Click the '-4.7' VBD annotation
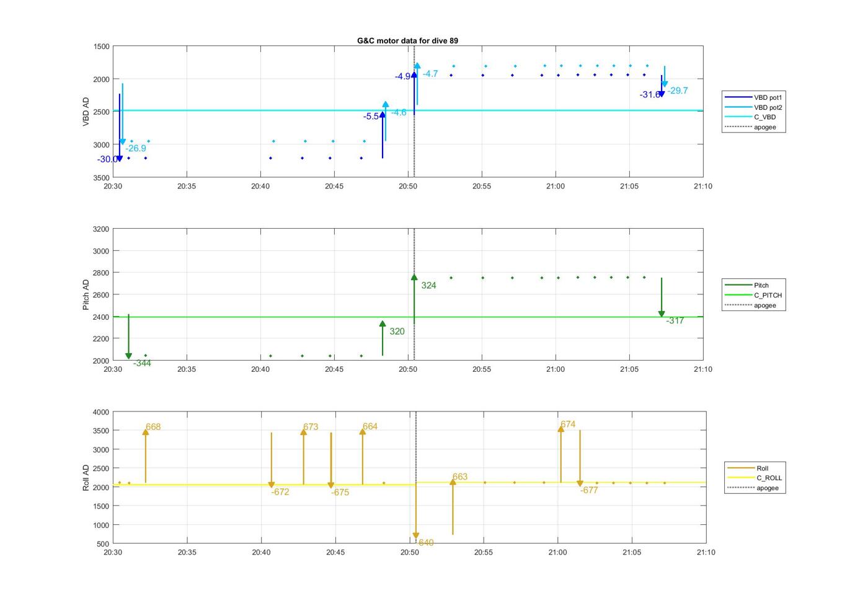This screenshot has height=611, width=868. pyautogui.click(x=430, y=74)
